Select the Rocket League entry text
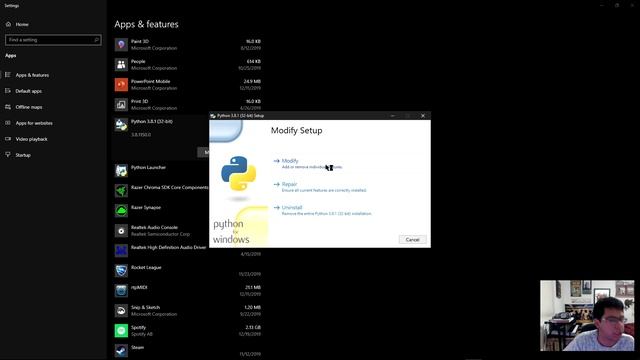 146,267
